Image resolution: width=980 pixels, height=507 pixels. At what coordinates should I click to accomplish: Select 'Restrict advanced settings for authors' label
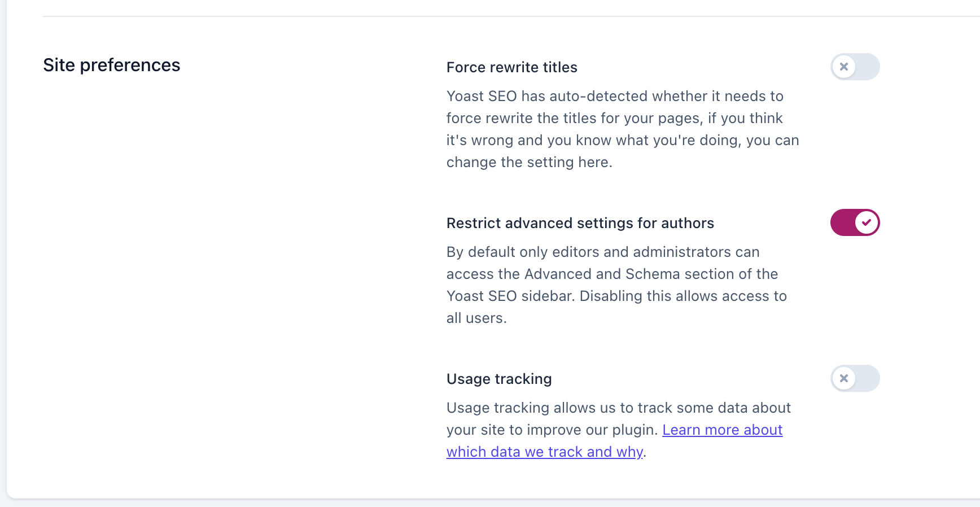[x=580, y=223]
